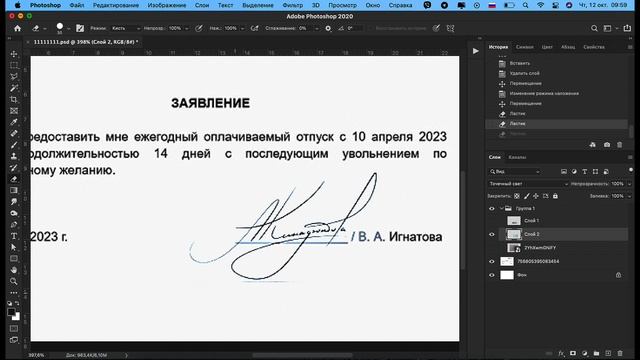Image resolution: width=640 pixels, height=360 pixels.
Task: Open the Редактирование menu
Action: 116,5
